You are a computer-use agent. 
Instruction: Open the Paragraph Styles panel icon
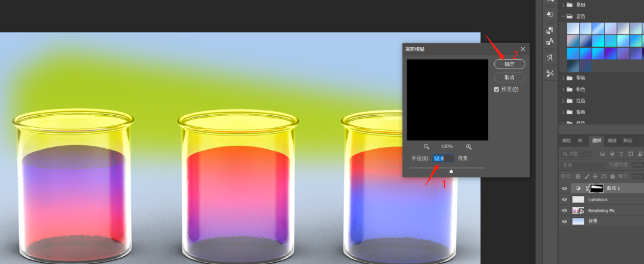coord(550,30)
